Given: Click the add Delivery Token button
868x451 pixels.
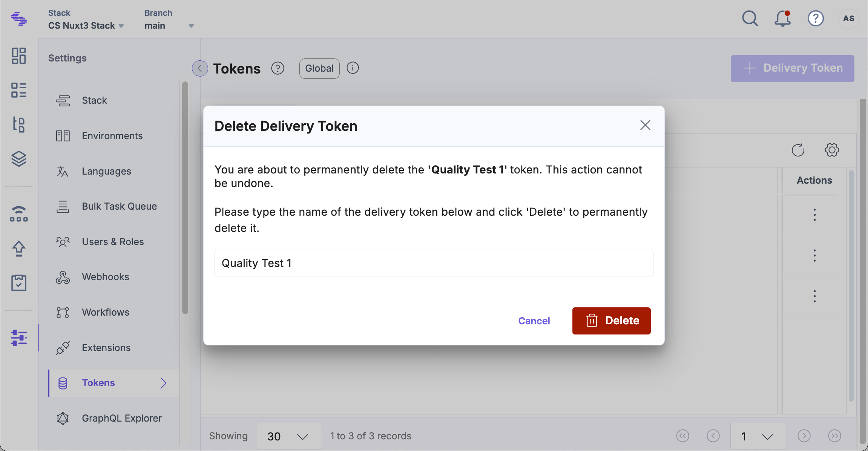Looking at the screenshot, I should coord(792,68).
